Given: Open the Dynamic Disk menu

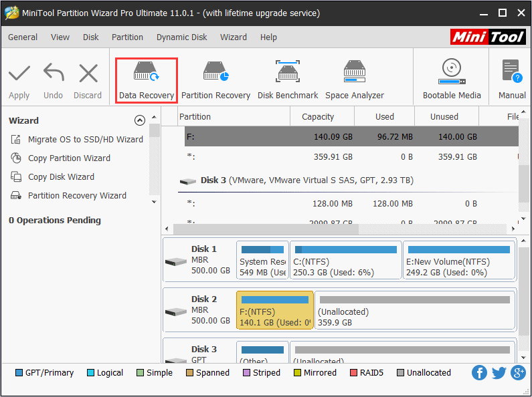Looking at the screenshot, I should (181, 37).
